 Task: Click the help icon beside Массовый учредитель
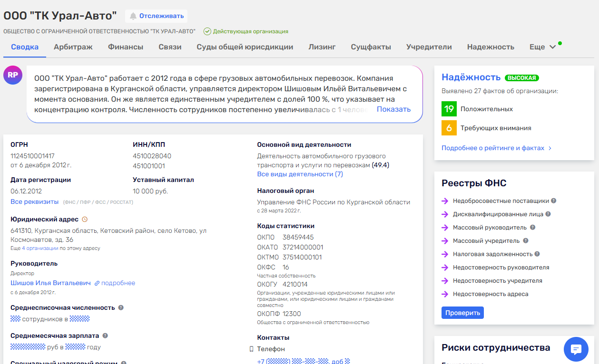pos(526,241)
